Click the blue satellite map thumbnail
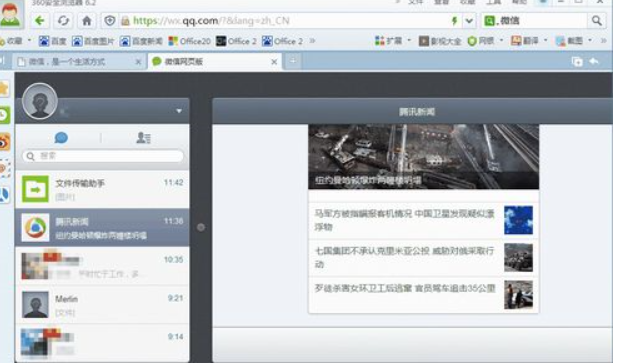 [518, 220]
